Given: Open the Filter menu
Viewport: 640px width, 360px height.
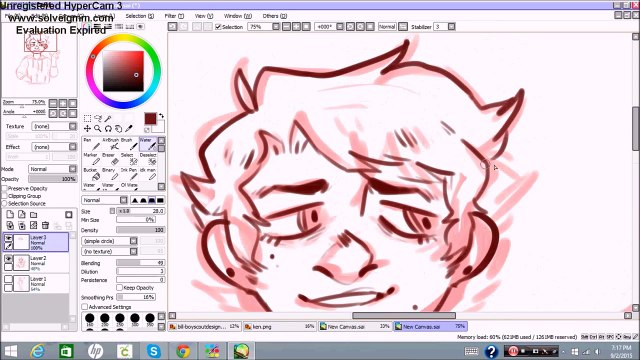Looking at the screenshot, I should pos(174,16).
